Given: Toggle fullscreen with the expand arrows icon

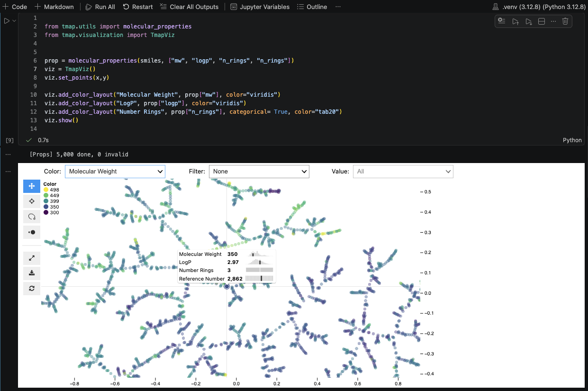Looking at the screenshot, I should pyautogui.click(x=32, y=258).
